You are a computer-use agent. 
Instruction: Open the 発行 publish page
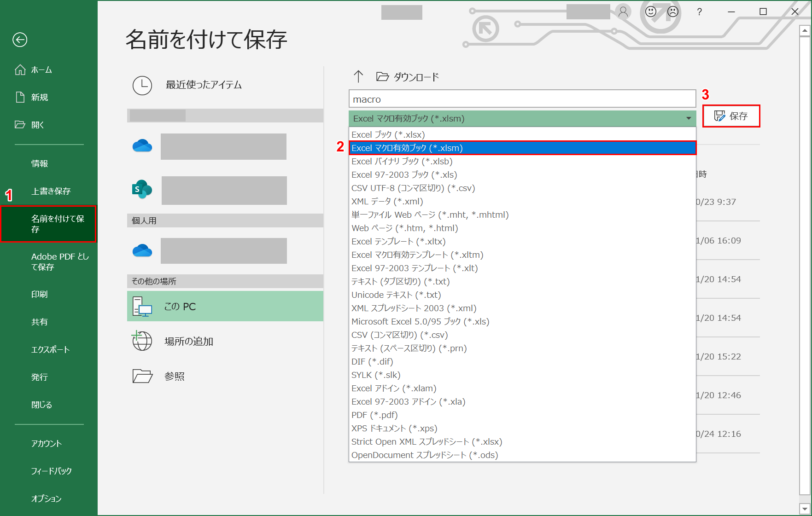49,377
